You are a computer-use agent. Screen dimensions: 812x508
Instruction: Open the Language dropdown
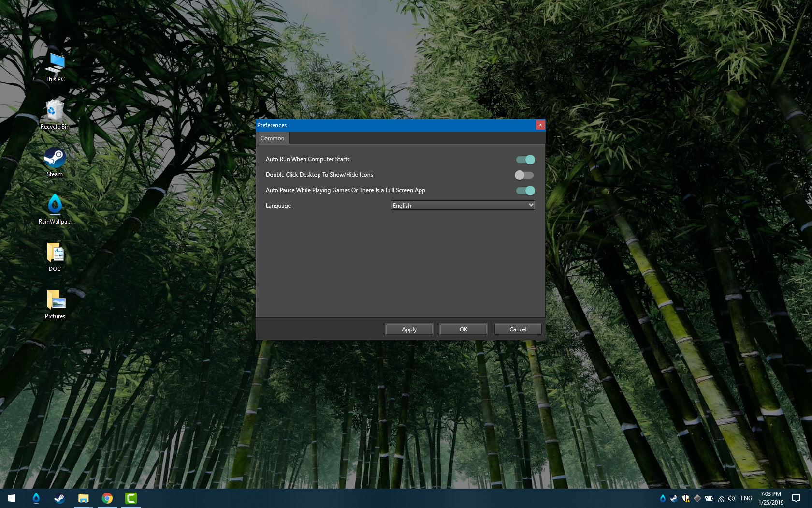pyautogui.click(x=530, y=205)
